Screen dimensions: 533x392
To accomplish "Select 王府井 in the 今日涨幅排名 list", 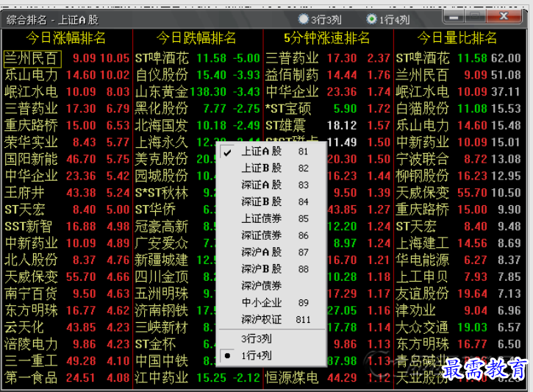I will pyautogui.click(x=24, y=193).
